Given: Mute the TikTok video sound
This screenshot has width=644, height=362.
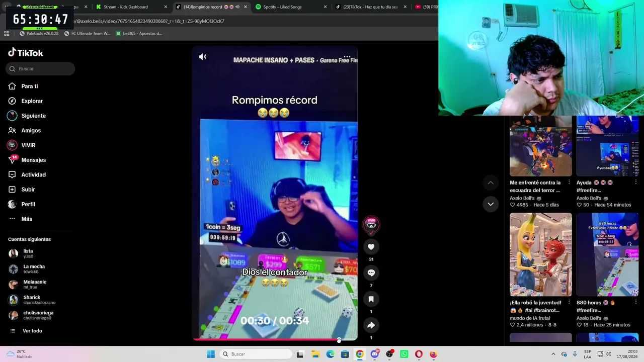Looking at the screenshot, I should pyautogui.click(x=203, y=57).
